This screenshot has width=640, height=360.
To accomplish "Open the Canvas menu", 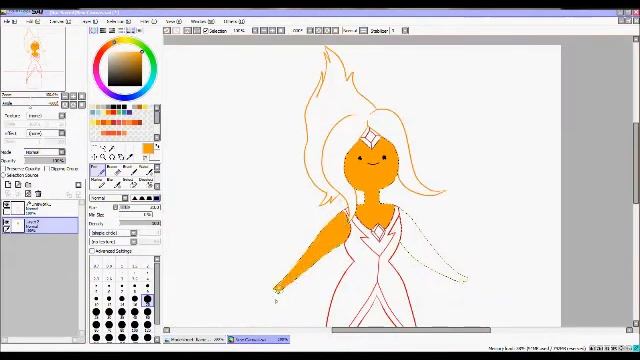I will 60,21.
